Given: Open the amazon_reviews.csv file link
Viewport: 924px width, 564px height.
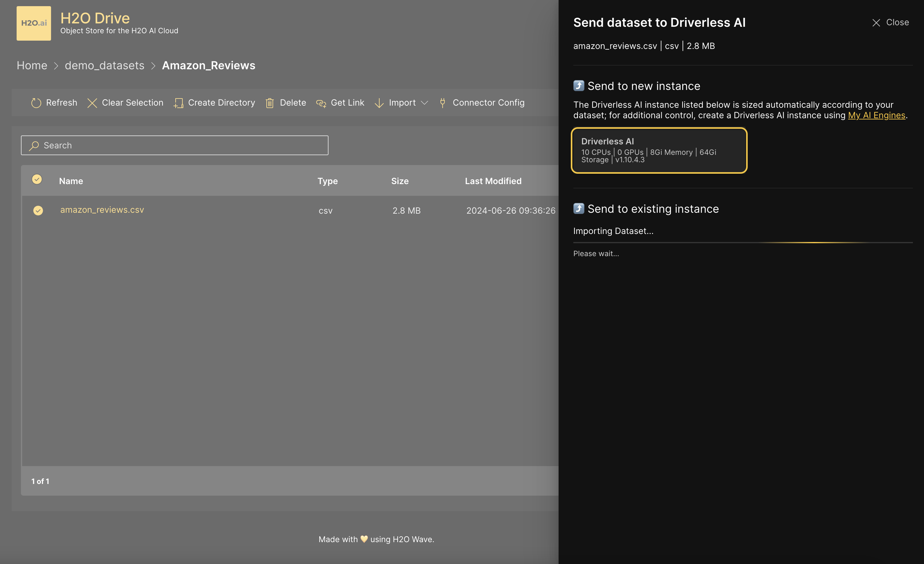Looking at the screenshot, I should click(102, 210).
